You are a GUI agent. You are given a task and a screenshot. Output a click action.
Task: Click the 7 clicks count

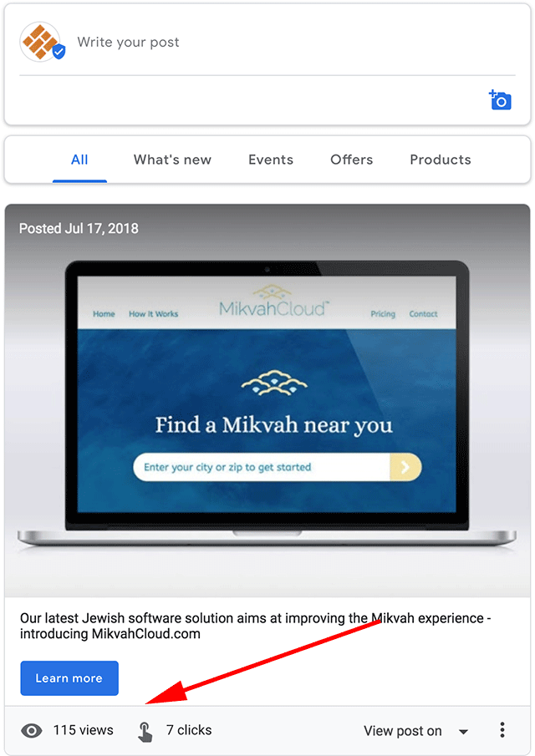pos(189,730)
